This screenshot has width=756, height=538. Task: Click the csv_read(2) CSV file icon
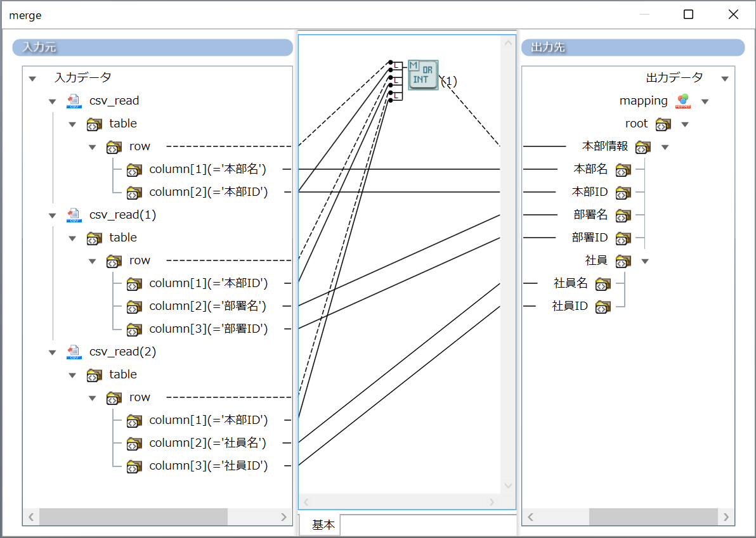pos(74,352)
